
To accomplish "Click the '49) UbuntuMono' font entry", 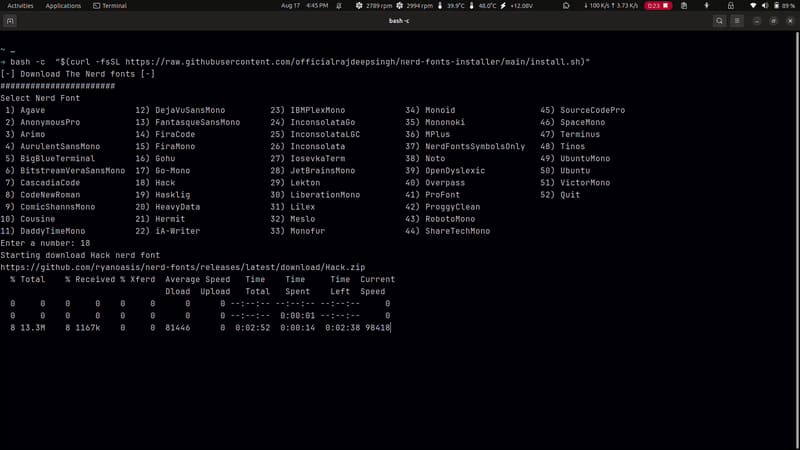I will pyautogui.click(x=576, y=159).
